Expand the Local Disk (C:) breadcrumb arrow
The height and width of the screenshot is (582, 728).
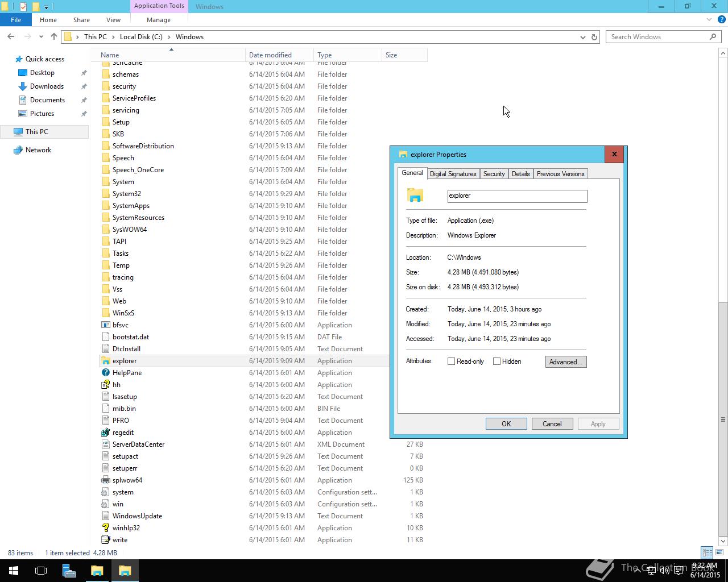[x=169, y=37]
